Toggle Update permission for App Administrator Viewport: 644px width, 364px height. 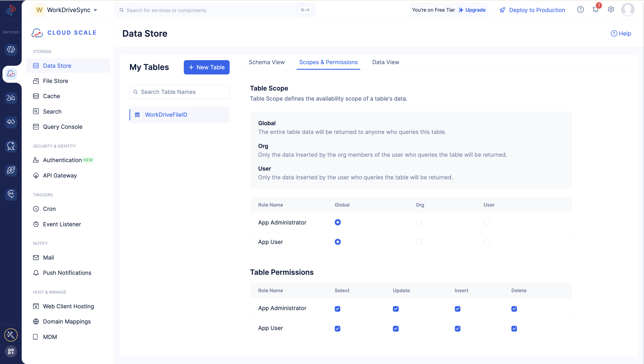(396, 309)
